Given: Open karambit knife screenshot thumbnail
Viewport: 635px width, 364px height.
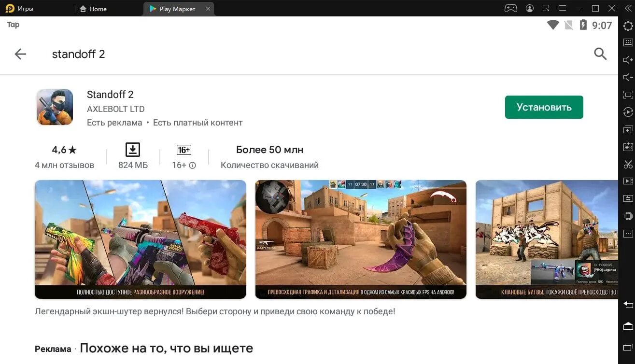Looking at the screenshot, I should 361,239.
